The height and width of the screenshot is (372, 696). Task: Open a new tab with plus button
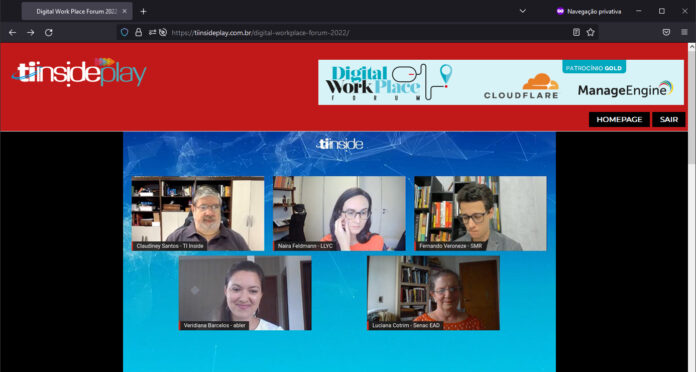tap(143, 12)
